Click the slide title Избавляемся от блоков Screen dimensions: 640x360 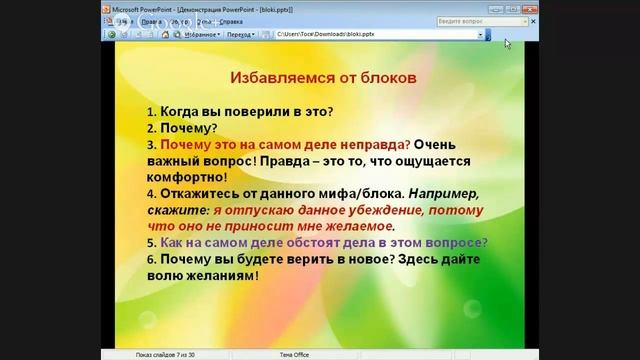[323, 78]
